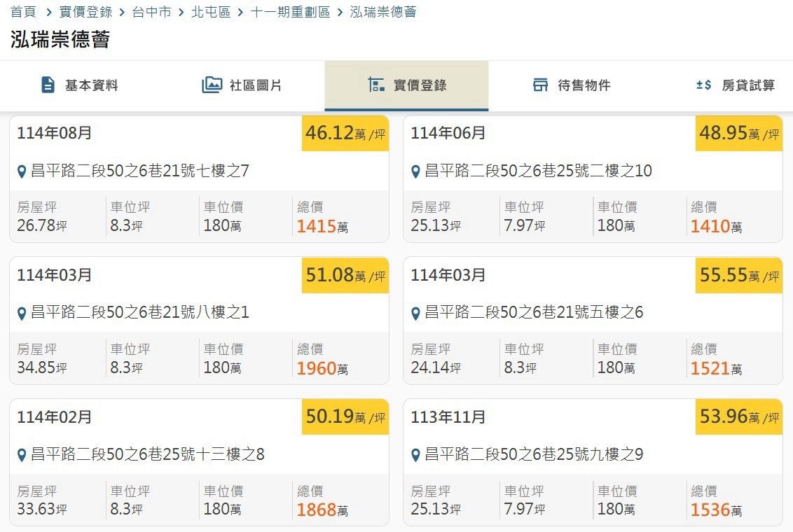The height and width of the screenshot is (532, 793).
Task: Click map pin for 25號九樓之9
Action: coord(415,456)
